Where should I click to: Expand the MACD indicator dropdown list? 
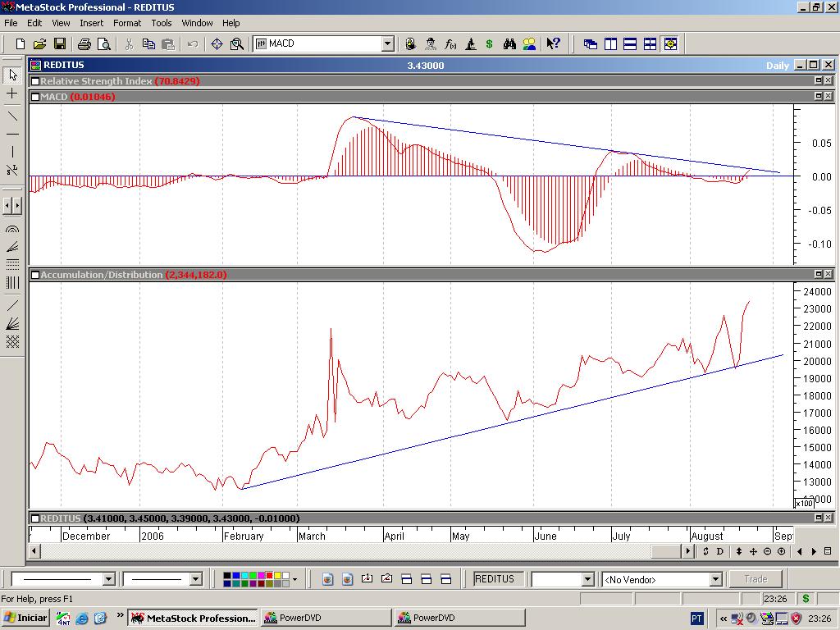tap(387, 44)
